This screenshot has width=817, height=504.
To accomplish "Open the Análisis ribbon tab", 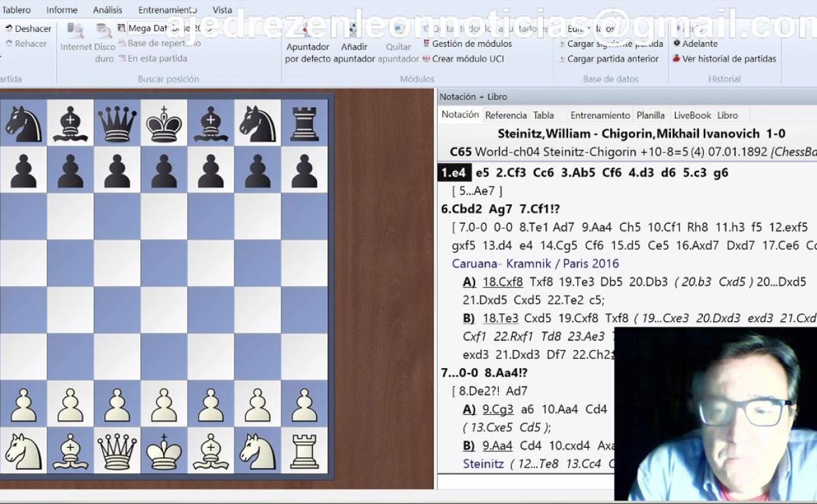I will pyautogui.click(x=107, y=10).
